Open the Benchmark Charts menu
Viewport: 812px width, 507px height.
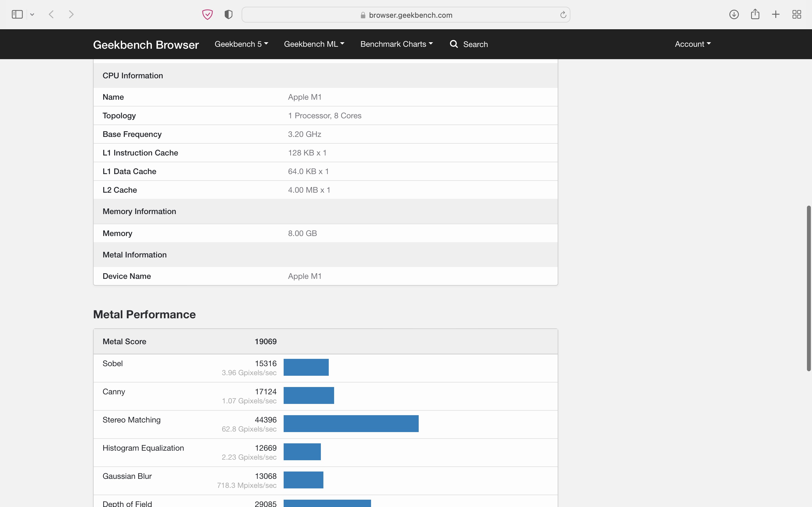396,44
